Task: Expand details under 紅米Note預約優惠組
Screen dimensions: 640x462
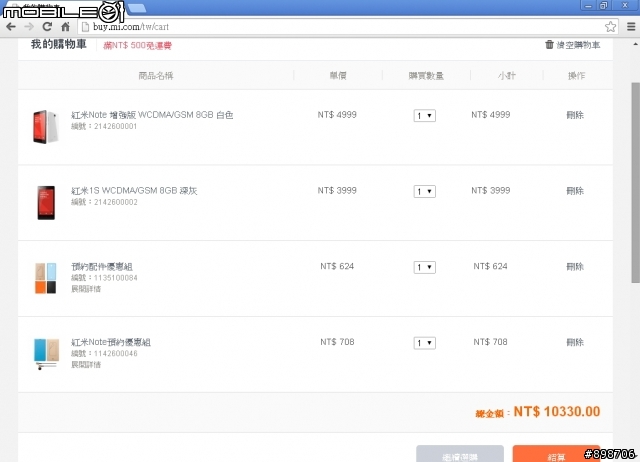Action: pyautogui.click(x=86, y=364)
